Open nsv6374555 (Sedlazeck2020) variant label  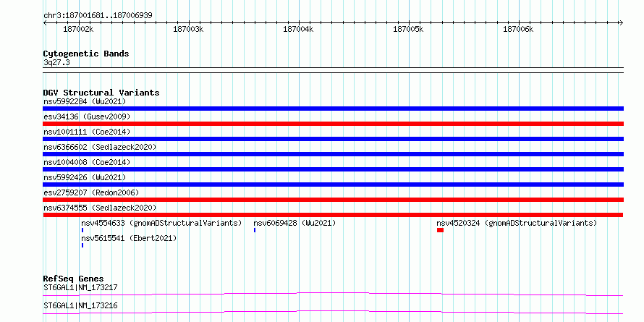(100, 208)
